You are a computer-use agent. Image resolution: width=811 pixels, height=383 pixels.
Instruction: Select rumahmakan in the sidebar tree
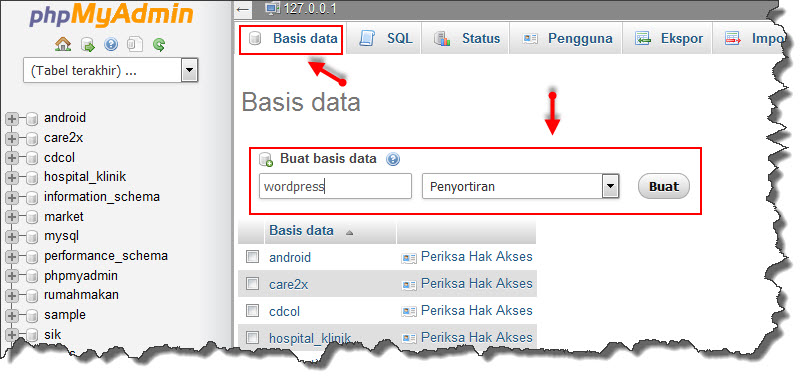click(x=81, y=294)
